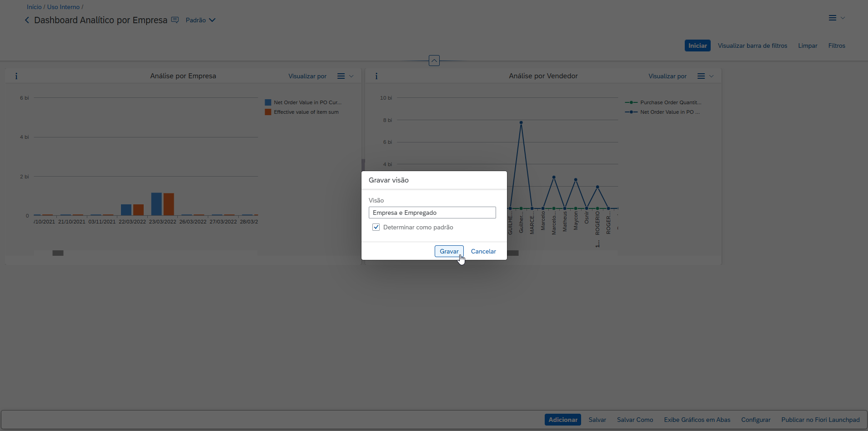Expand chevron next to Vendedor chart menu
The height and width of the screenshot is (431, 868).
coord(711,76)
